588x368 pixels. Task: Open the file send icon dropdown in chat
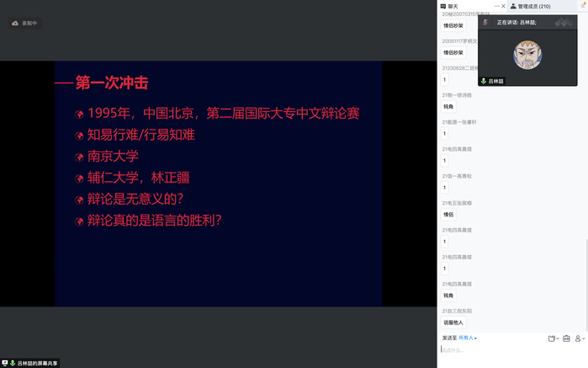[x=554, y=339]
